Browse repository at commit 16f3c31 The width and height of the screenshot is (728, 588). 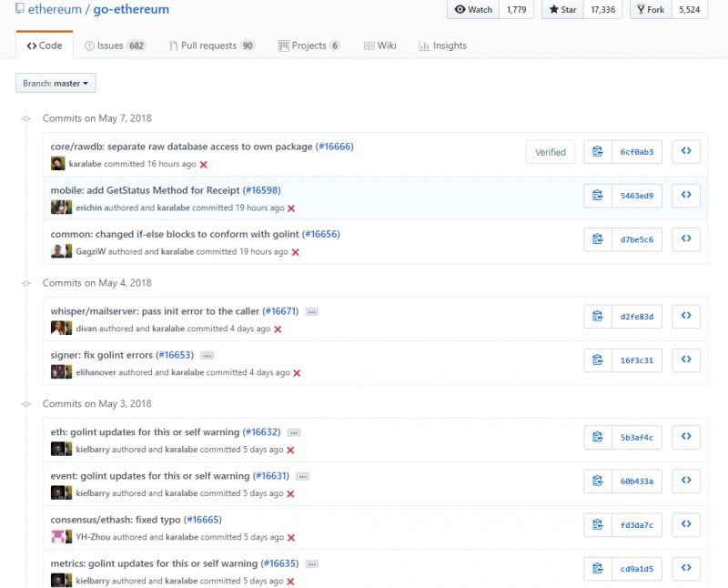point(686,360)
